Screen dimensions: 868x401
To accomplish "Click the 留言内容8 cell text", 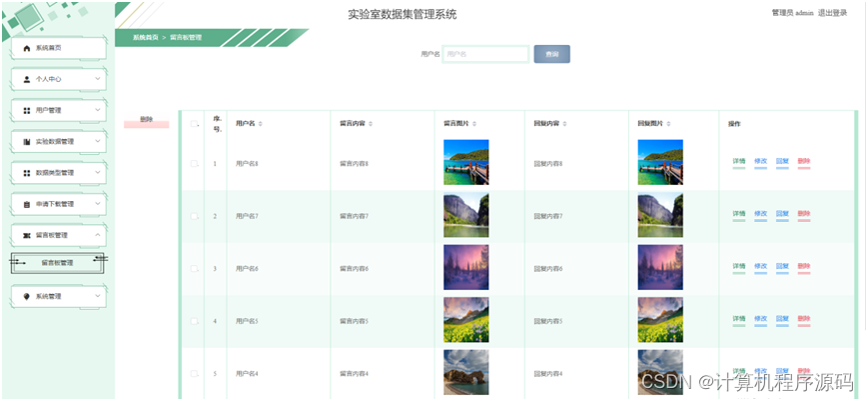I will pyautogui.click(x=354, y=163).
